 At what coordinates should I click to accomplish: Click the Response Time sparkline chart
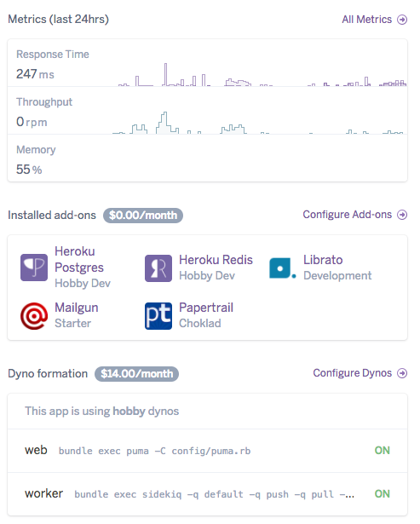click(262, 74)
